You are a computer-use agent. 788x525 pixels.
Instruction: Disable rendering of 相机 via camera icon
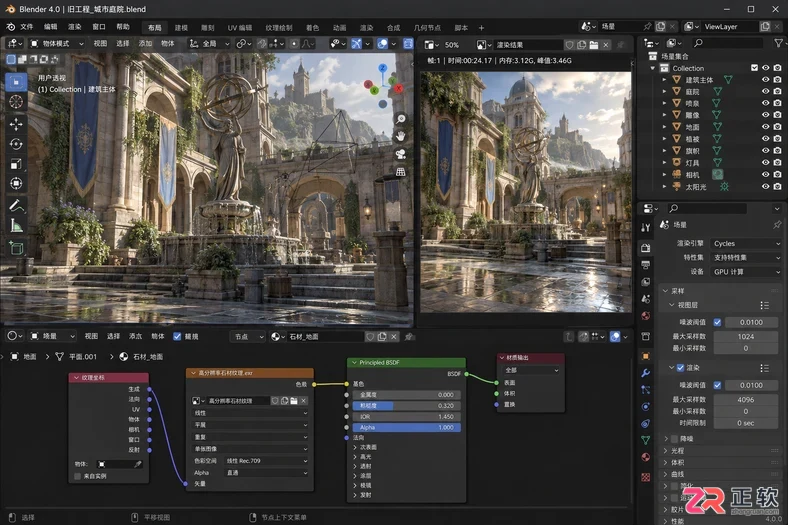(777, 174)
